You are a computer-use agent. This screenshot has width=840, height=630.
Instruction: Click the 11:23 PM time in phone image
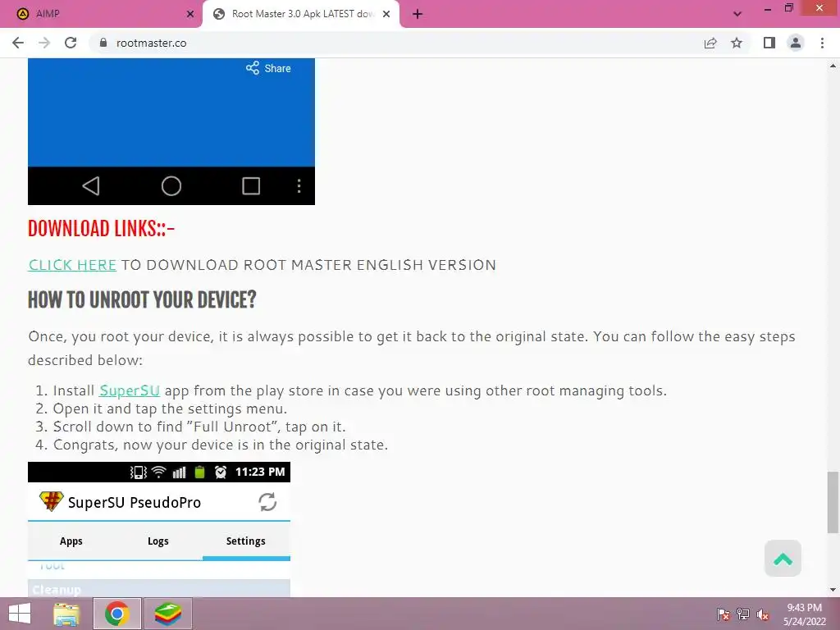coord(260,472)
